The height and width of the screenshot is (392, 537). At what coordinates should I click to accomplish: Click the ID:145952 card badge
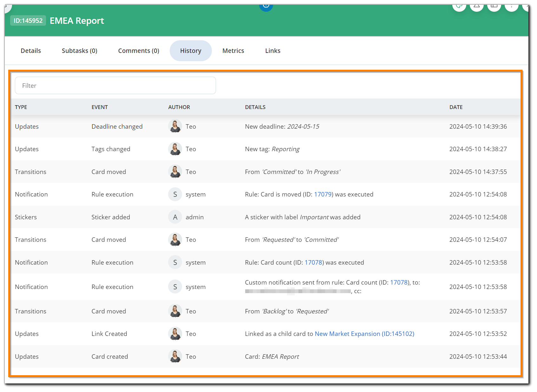coord(28,21)
